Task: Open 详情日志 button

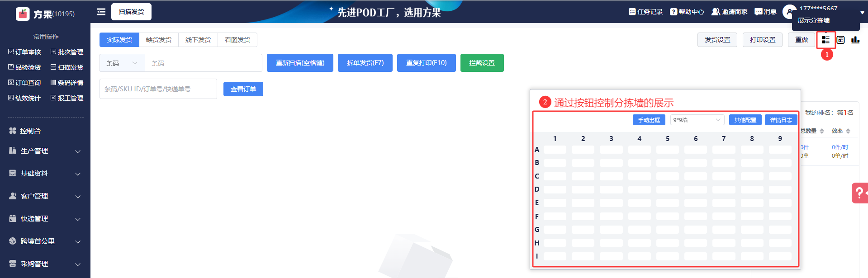Action: pos(781,120)
